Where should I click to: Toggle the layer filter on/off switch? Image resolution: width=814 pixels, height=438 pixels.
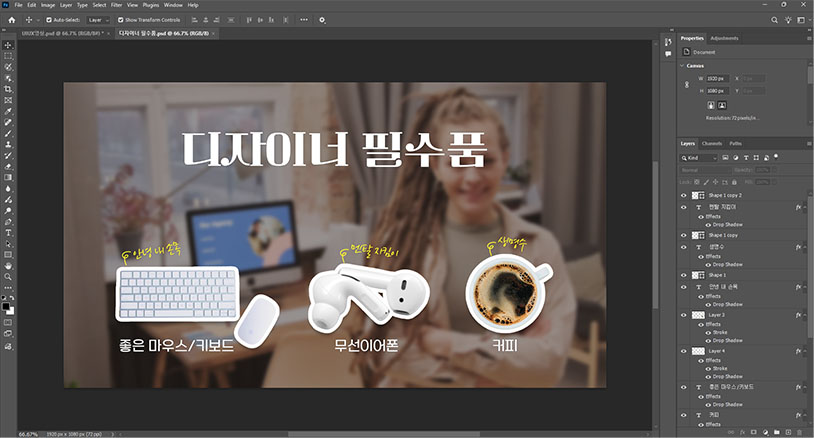tap(776, 157)
